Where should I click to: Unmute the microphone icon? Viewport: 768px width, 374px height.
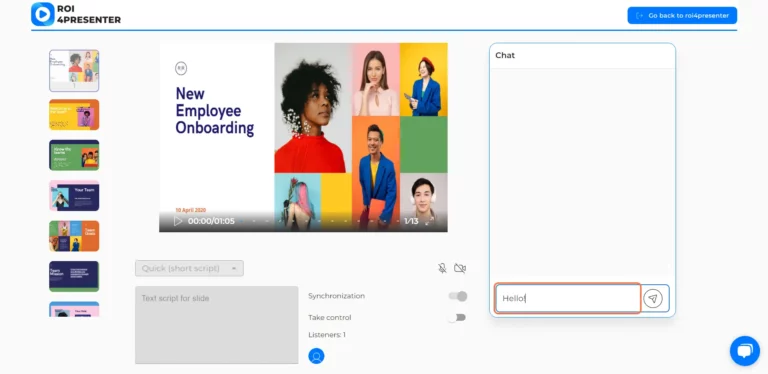click(x=442, y=268)
